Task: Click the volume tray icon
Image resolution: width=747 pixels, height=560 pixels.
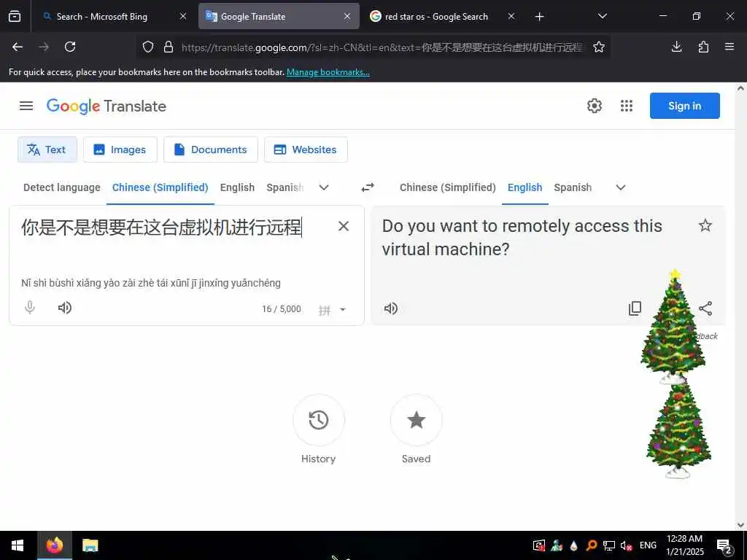Action: pyautogui.click(x=626, y=545)
